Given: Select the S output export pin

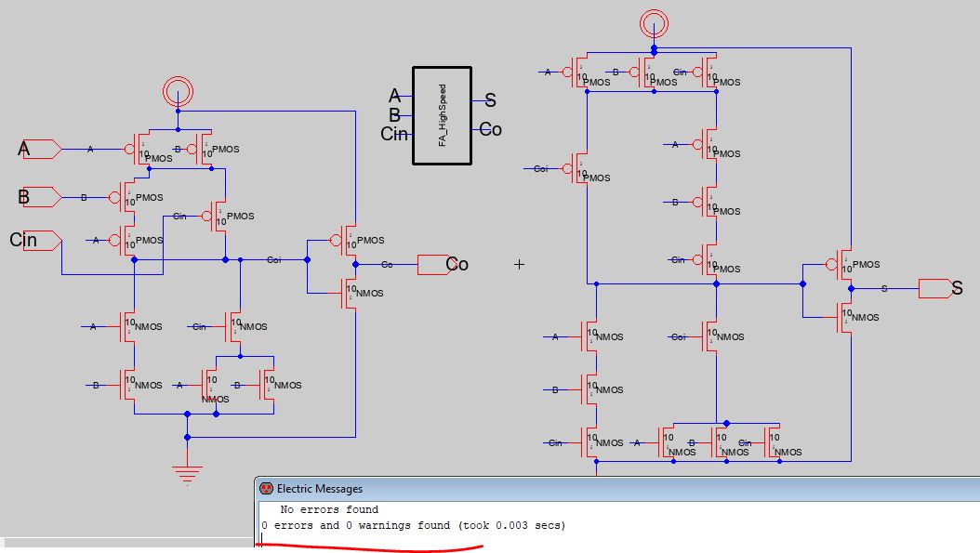Looking at the screenshot, I should 934,289.
